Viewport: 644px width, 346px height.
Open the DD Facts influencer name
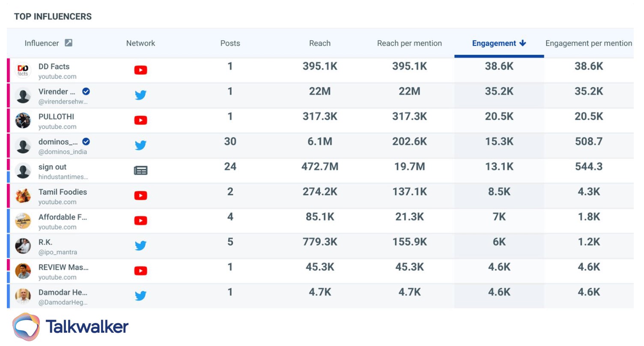tap(54, 66)
